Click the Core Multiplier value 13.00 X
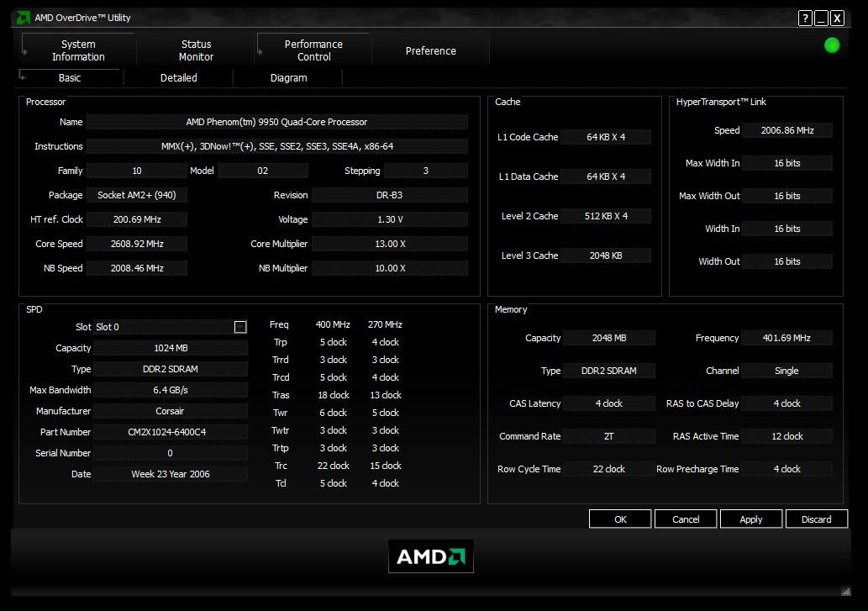868x611 pixels. (390, 244)
